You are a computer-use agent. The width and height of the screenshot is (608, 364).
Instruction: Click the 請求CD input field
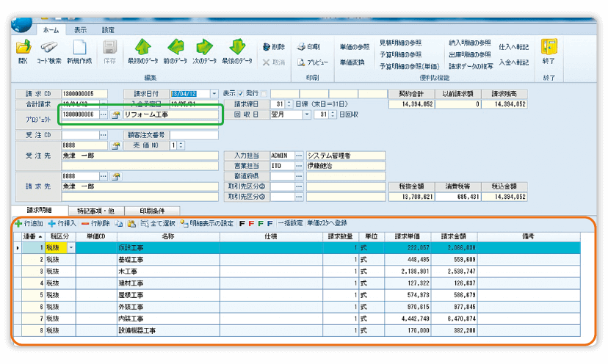tap(84, 94)
